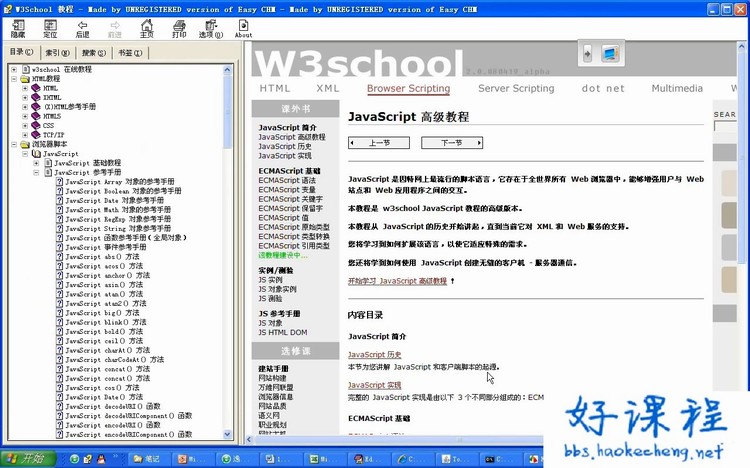Switch to the 目录 (Contents) tab
The height and width of the screenshot is (468, 750).
pos(22,52)
